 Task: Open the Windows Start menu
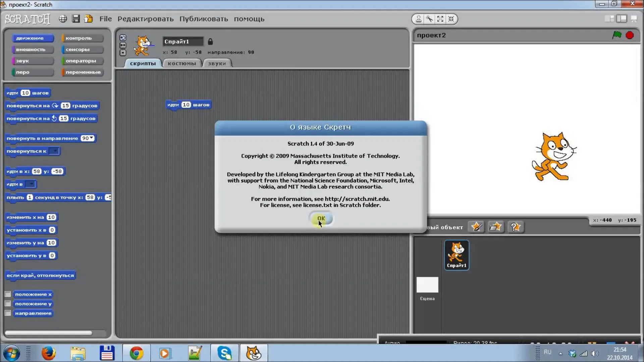[x=11, y=353]
